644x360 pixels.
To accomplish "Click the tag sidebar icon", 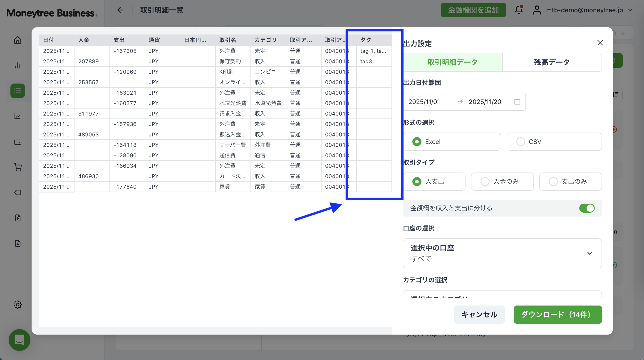I will (17, 192).
